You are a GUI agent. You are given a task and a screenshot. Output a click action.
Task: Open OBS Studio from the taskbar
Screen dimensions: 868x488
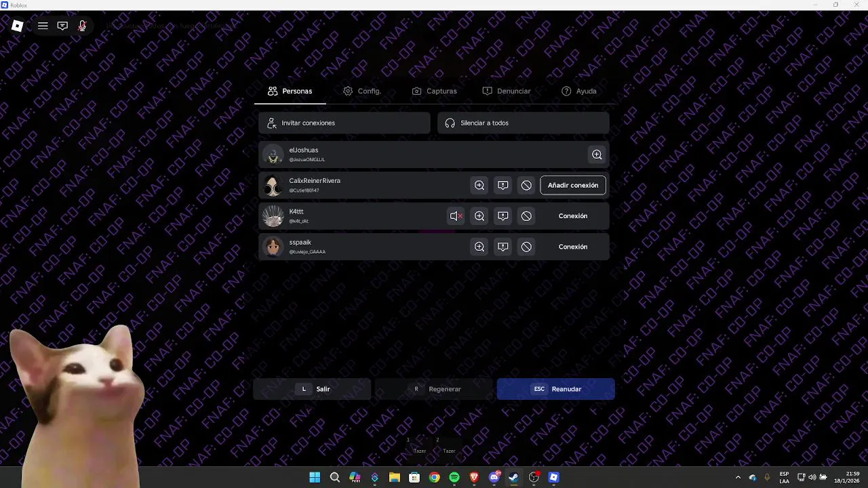click(x=534, y=477)
